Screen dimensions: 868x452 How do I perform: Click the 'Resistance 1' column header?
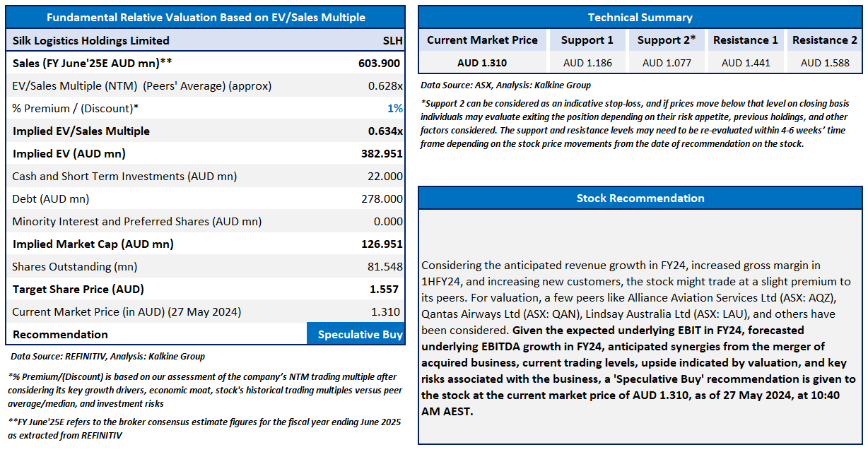tap(745, 40)
